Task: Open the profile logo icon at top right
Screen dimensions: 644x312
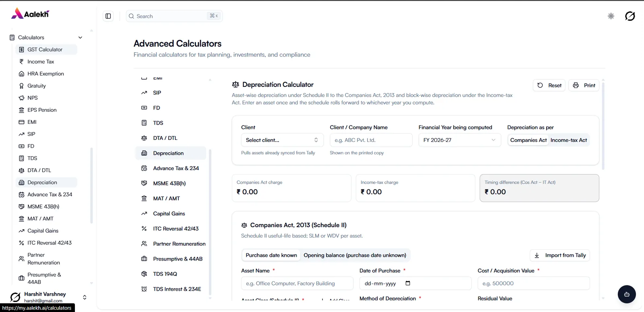Action: [x=630, y=16]
